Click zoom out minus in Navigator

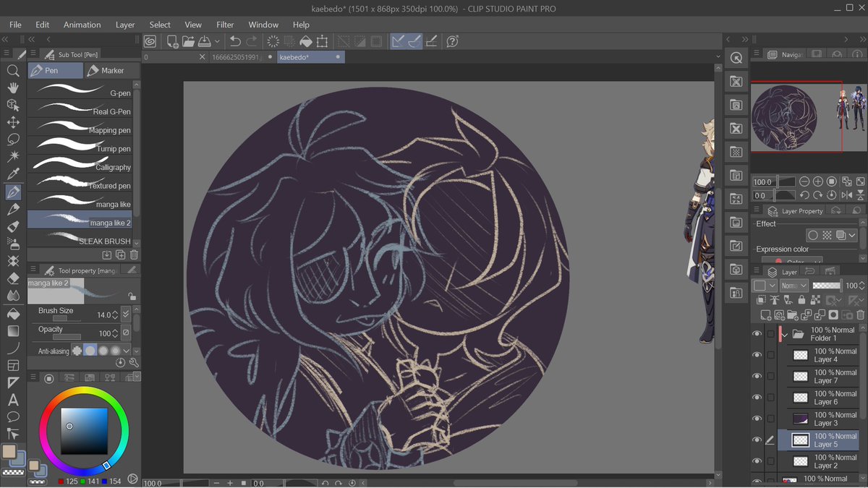804,181
